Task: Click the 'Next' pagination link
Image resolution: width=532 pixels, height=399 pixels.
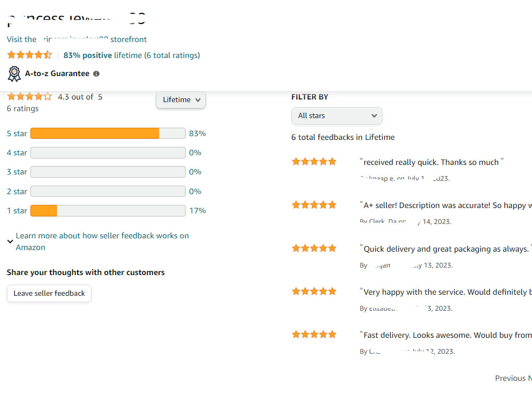Action: click(529, 378)
